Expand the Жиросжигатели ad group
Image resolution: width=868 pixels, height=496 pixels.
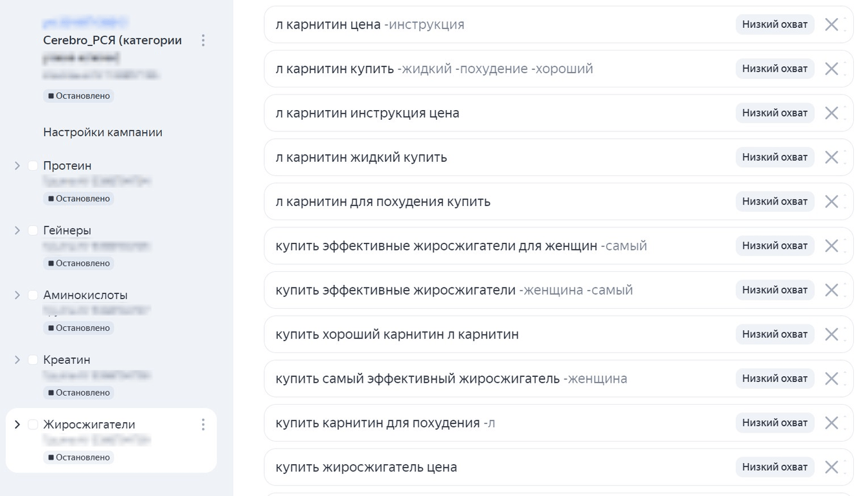pyautogui.click(x=17, y=425)
